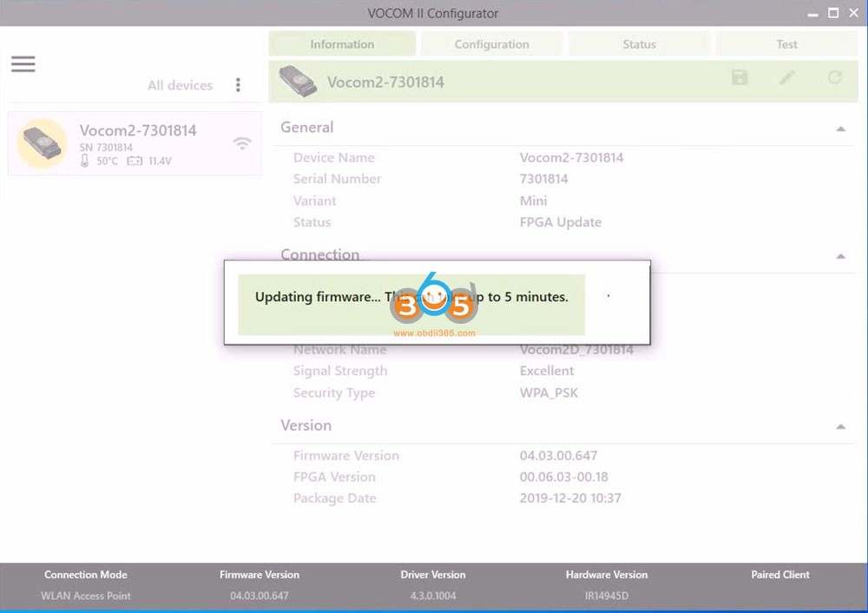The width and height of the screenshot is (868, 613).
Task: Click the Save icon in device header
Action: [x=740, y=77]
